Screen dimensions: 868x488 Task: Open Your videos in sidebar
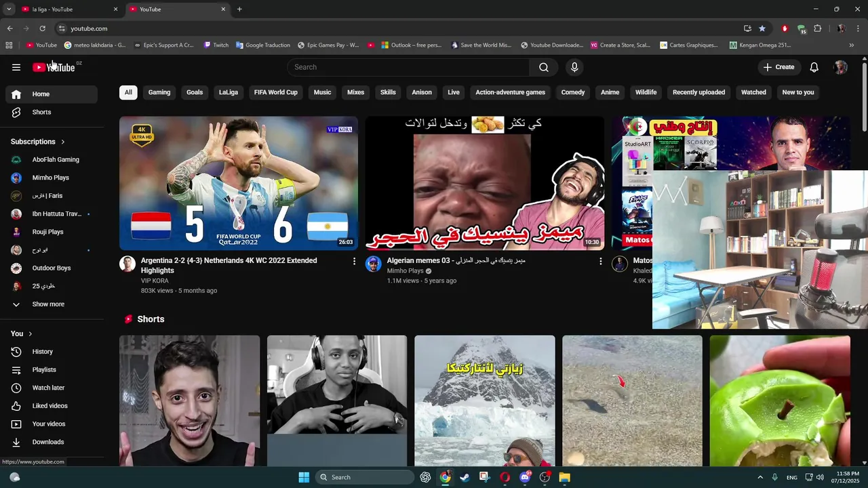52,424
